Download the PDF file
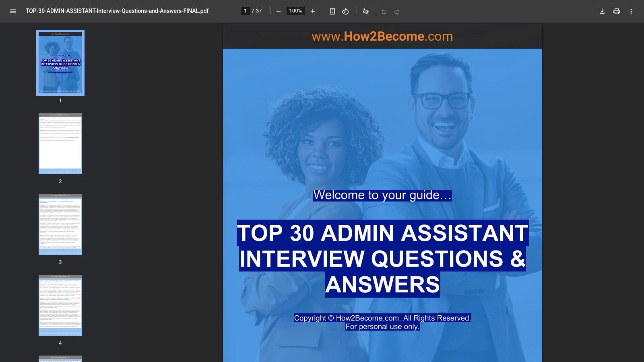 (602, 11)
